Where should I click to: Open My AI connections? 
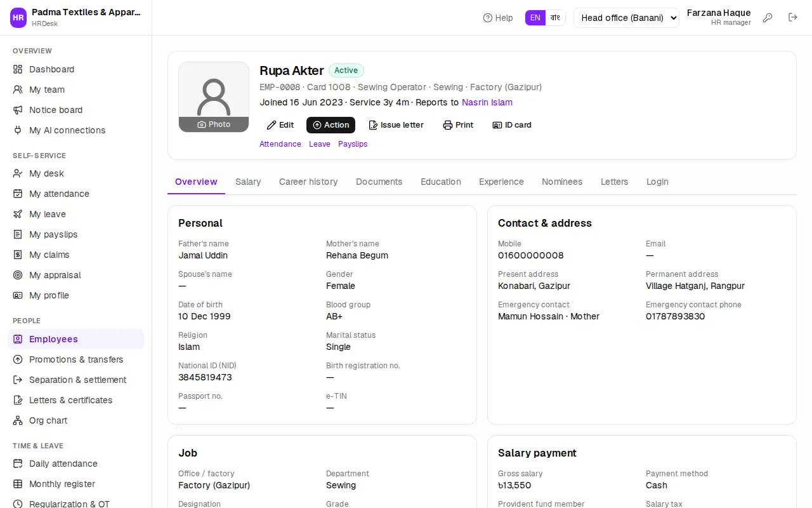pyautogui.click(x=76, y=130)
